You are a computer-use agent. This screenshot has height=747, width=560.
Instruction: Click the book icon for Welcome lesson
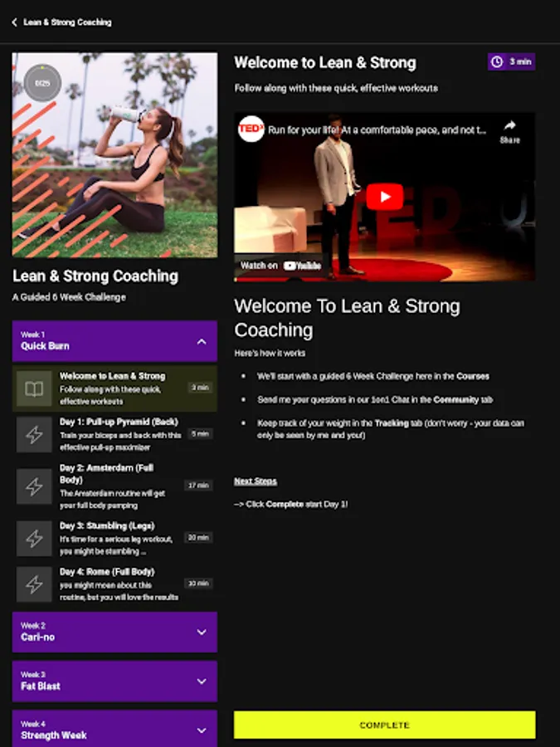point(34,388)
